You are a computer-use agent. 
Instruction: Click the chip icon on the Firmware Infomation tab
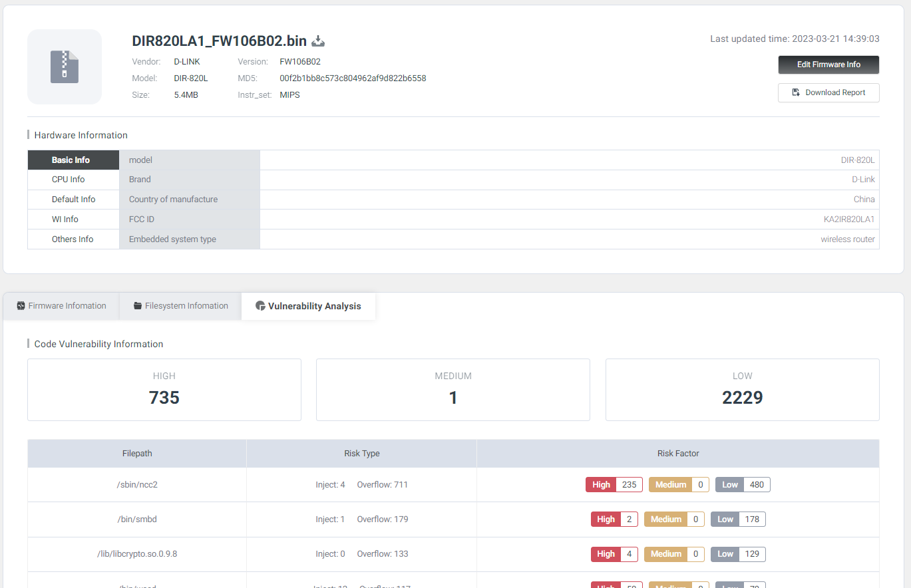pyautogui.click(x=21, y=306)
